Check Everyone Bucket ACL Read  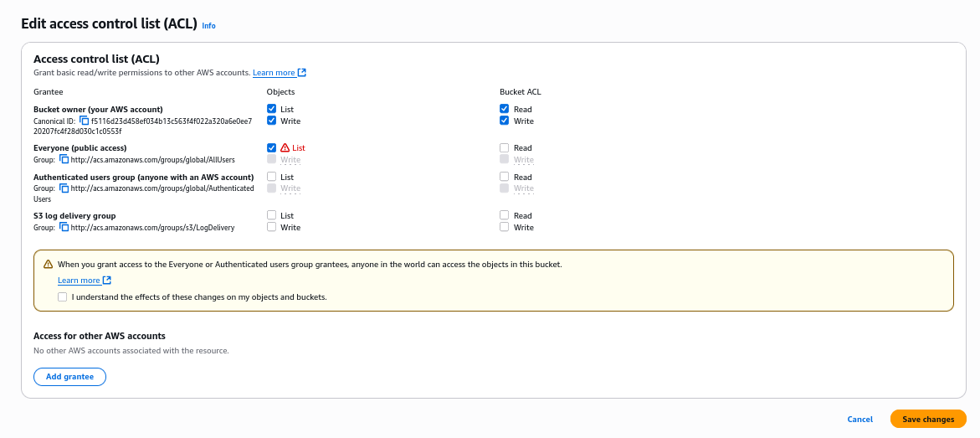[505, 147]
